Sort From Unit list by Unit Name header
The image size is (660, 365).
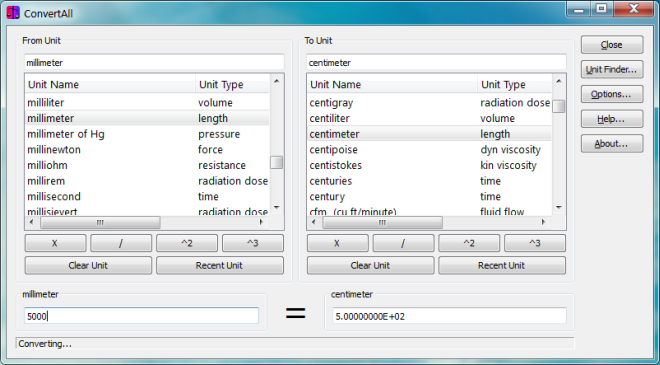click(111, 84)
